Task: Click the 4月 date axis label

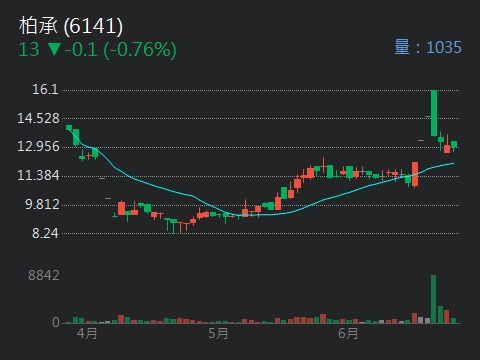Action: tap(87, 333)
